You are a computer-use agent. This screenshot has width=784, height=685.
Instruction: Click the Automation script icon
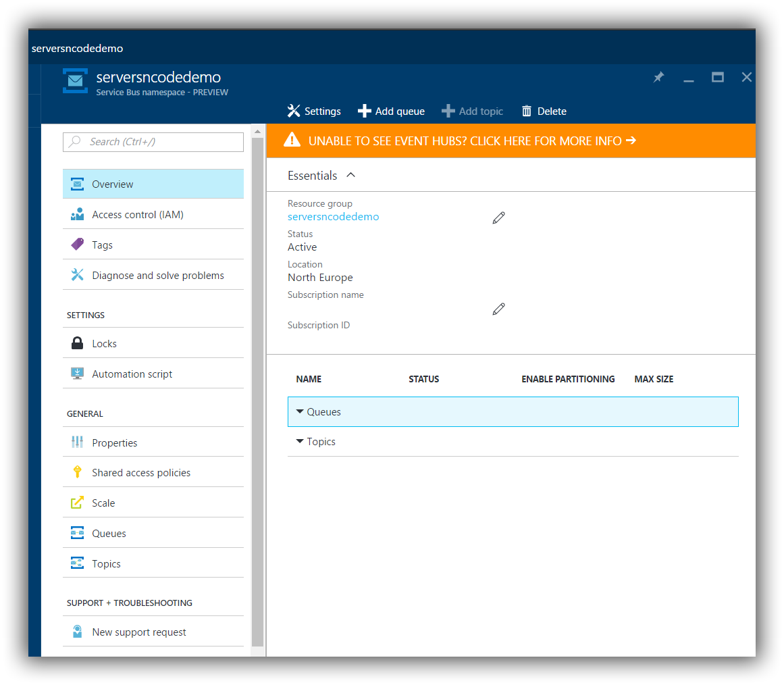[x=77, y=374]
